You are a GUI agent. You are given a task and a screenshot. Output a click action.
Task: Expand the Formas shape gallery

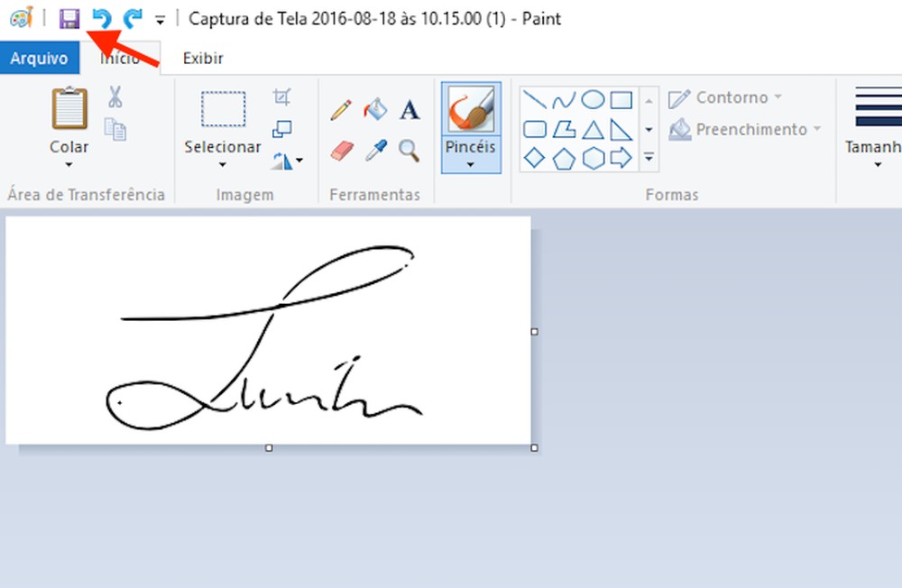coord(649,158)
